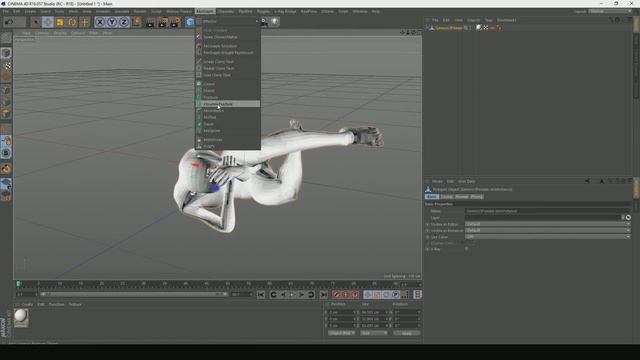Go to start of the timeline

(x=261, y=295)
